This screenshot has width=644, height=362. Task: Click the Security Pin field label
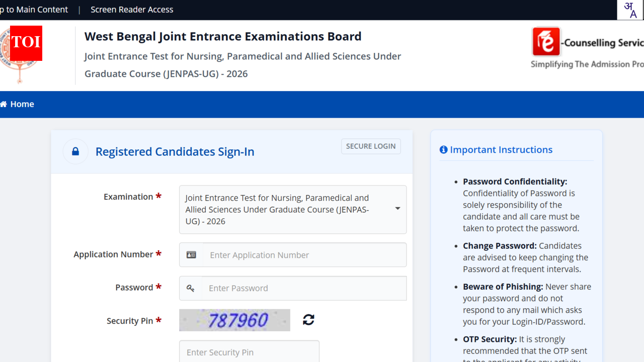[x=130, y=321]
